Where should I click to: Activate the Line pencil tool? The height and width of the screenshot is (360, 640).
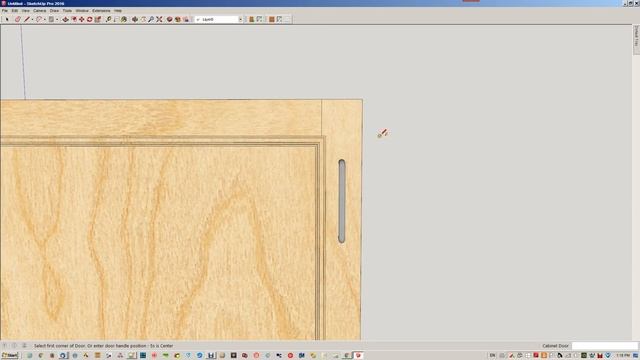coord(27,19)
